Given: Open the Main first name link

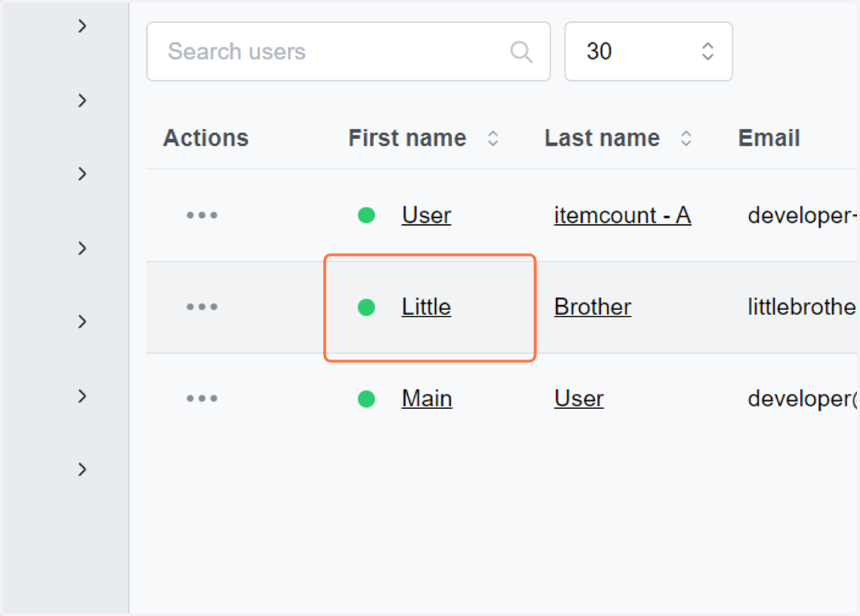Looking at the screenshot, I should 427,398.
